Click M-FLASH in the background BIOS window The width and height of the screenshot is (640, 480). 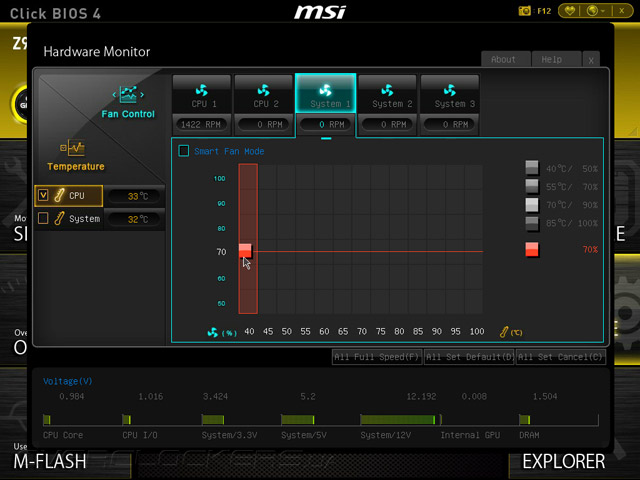coord(50,462)
